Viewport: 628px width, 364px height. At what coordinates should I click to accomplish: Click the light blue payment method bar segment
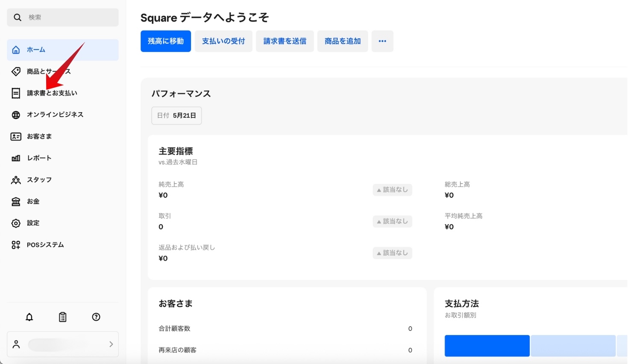tap(573, 346)
